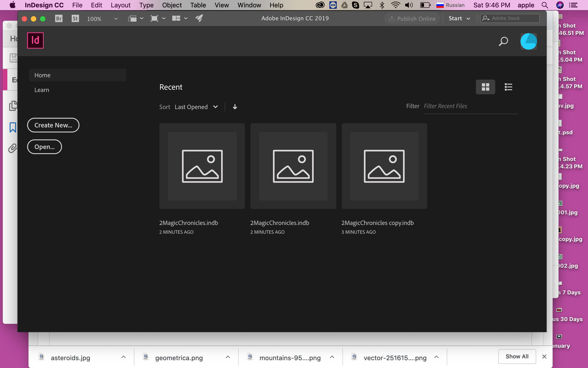
Task: Click the Sat 9:46 PM clock
Action: (492, 5)
